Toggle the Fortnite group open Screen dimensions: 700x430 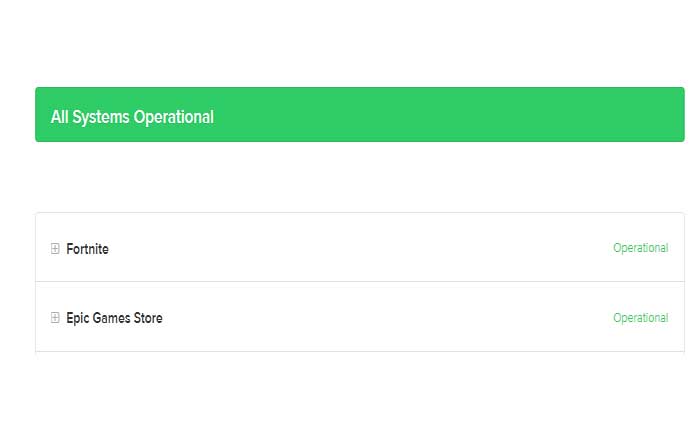(x=55, y=249)
